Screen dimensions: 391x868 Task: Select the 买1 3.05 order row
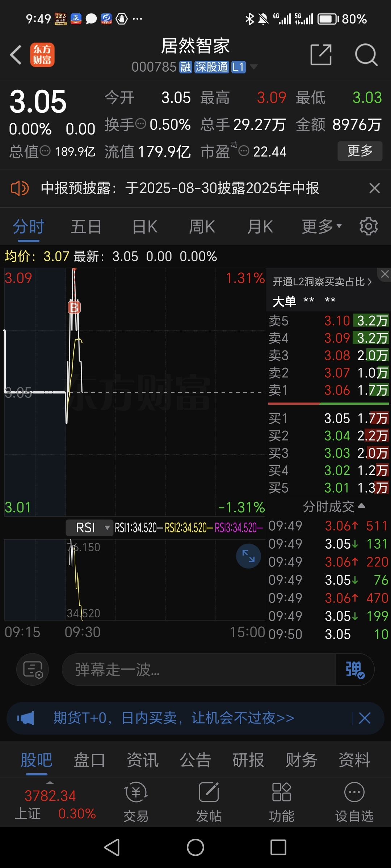coord(328,418)
